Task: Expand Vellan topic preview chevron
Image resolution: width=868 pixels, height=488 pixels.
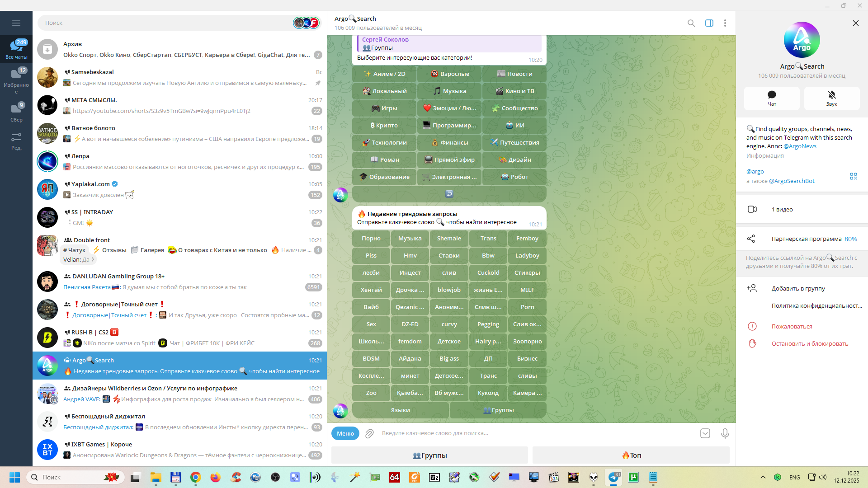Action: coord(93,260)
